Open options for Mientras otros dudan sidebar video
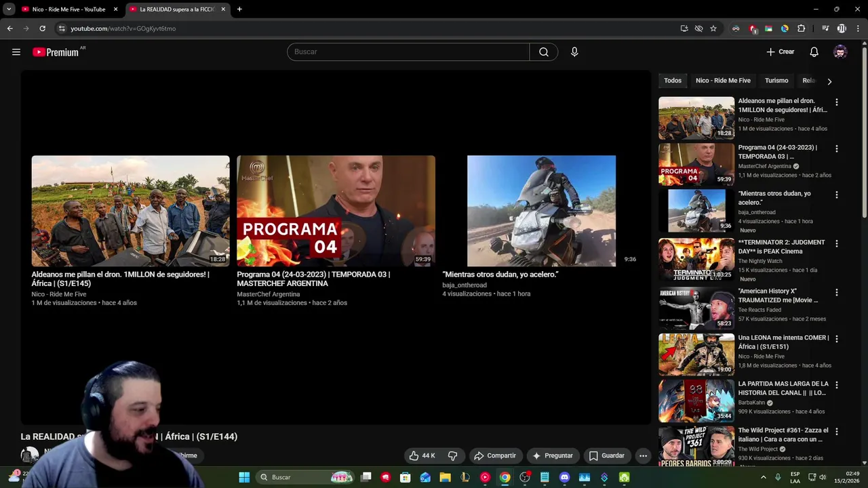The height and width of the screenshot is (488, 868). pos(836,195)
